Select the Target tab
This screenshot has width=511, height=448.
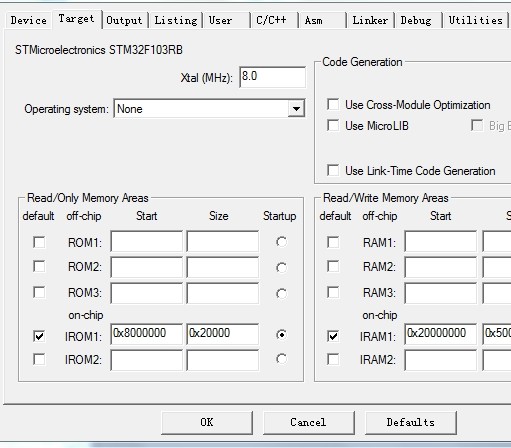click(76, 19)
